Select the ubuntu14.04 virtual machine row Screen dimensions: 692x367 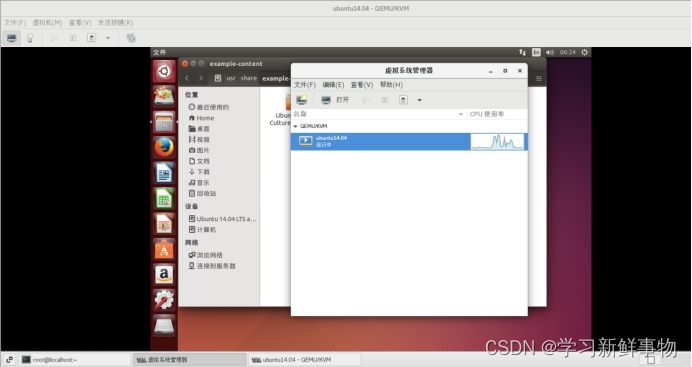click(x=409, y=142)
